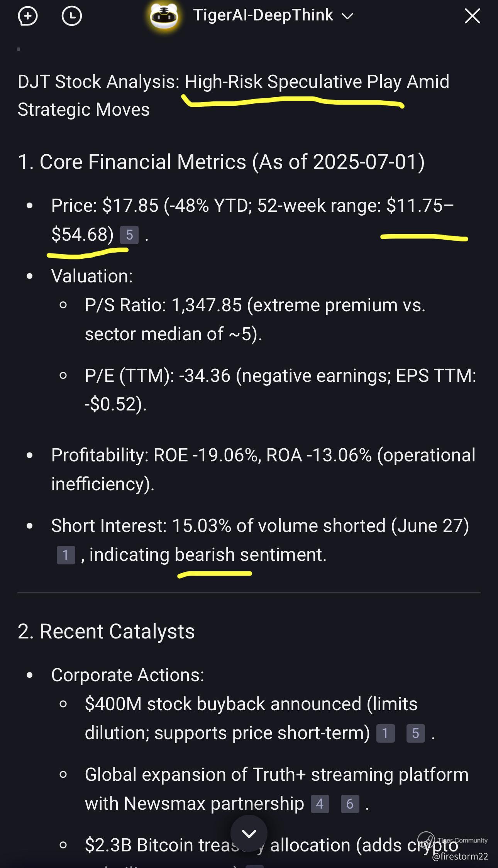The image size is (498, 868).
Task: Open citation 4 after Newsmax partnership
Action: coord(320,804)
